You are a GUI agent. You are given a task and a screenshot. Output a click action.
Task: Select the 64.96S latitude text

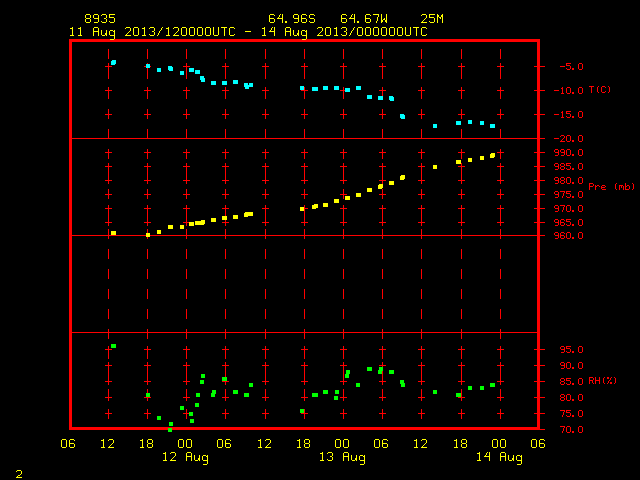[292, 19]
